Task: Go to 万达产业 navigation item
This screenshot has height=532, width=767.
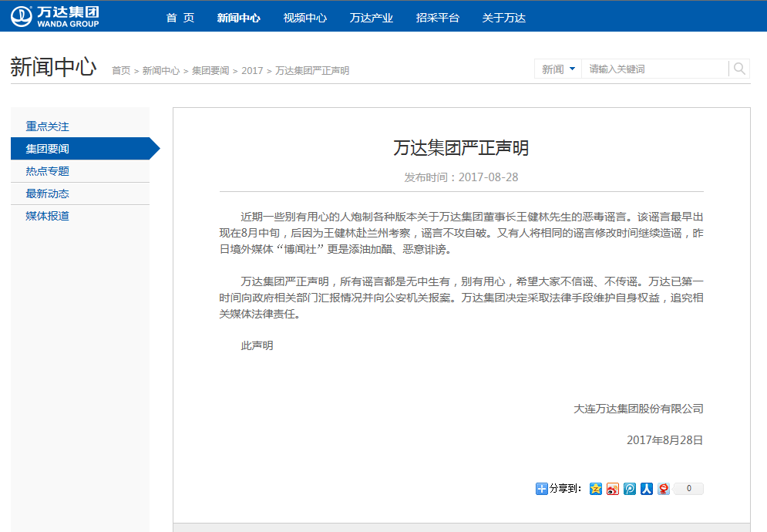Action: tap(371, 18)
